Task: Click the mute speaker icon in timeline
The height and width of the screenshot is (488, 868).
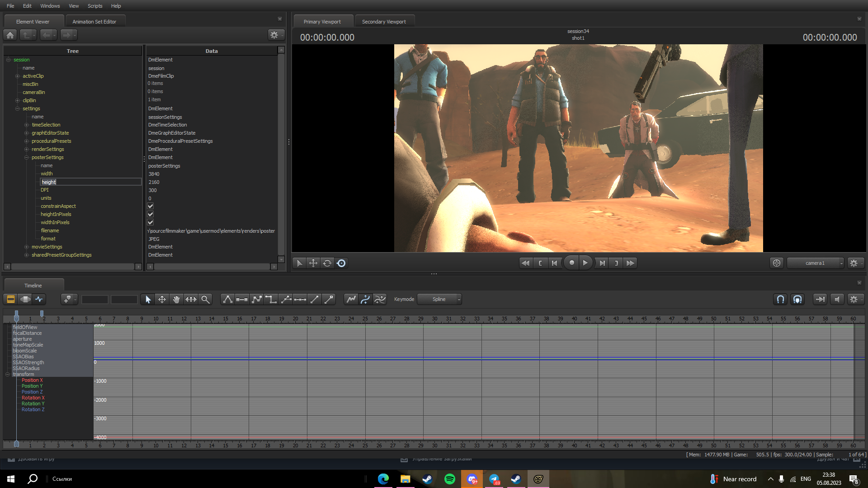Action: coord(837,299)
